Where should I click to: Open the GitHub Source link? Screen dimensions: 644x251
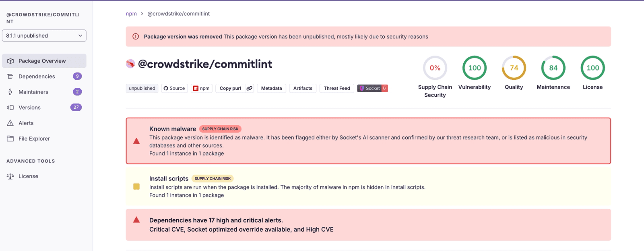pyautogui.click(x=174, y=88)
